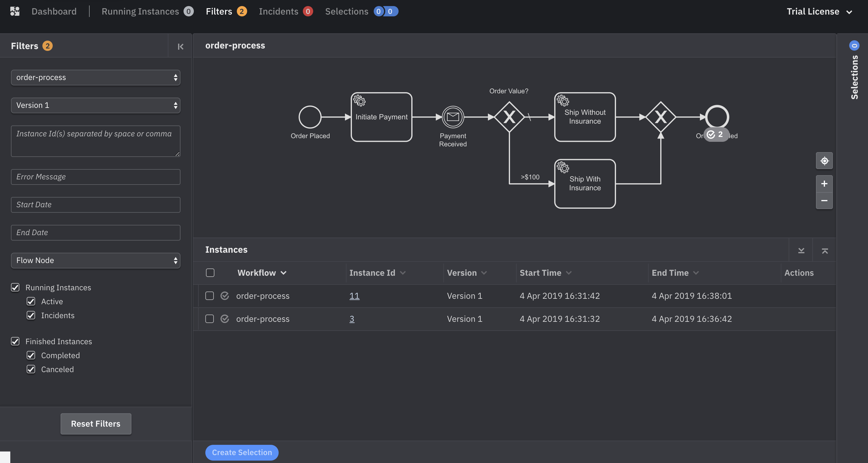Click the Selections count badge in sidebar
This screenshot has height=463, width=868.
click(854, 45)
